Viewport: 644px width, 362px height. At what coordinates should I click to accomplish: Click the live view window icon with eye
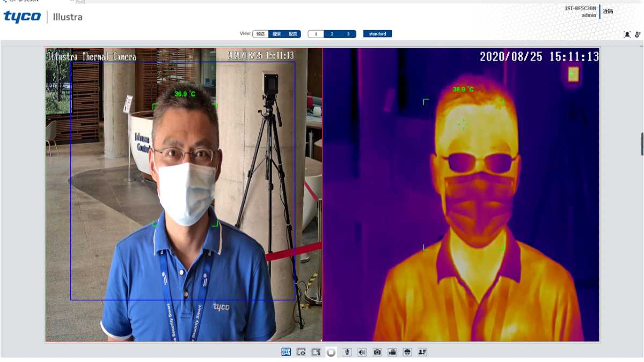[301, 352]
